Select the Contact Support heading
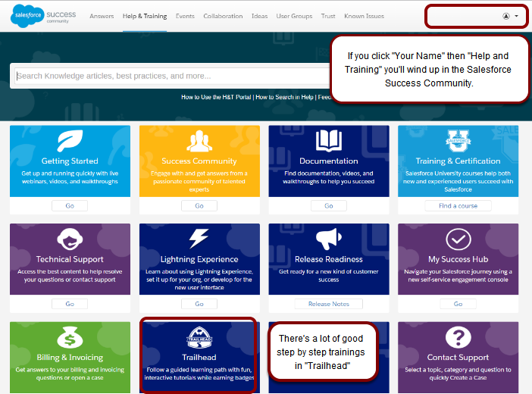The image size is (532, 394). pyautogui.click(x=458, y=358)
